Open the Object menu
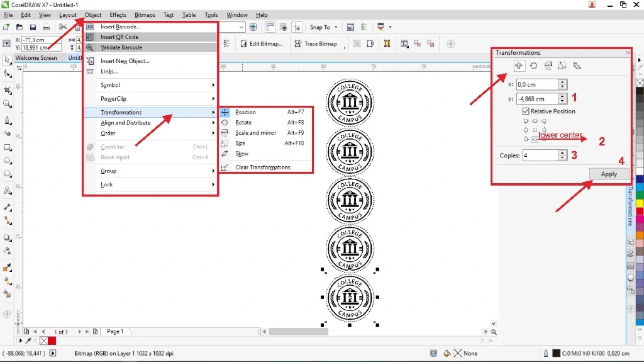The image size is (644, 362). coord(93,15)
